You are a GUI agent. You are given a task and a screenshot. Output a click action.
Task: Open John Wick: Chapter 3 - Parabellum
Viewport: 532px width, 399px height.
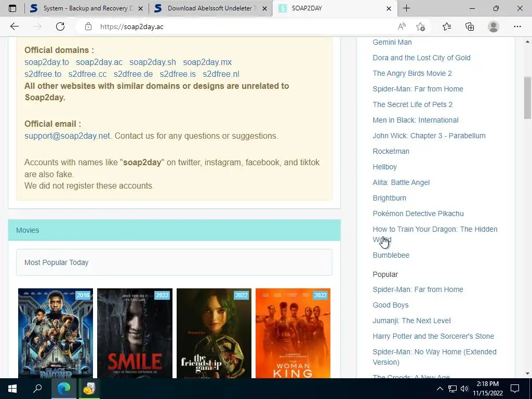[429, 136]
